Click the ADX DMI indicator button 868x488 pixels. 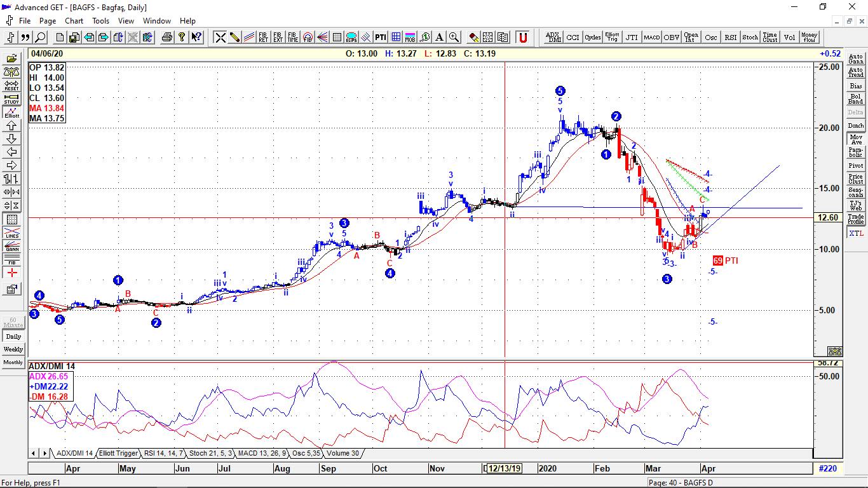pos(553,37)
